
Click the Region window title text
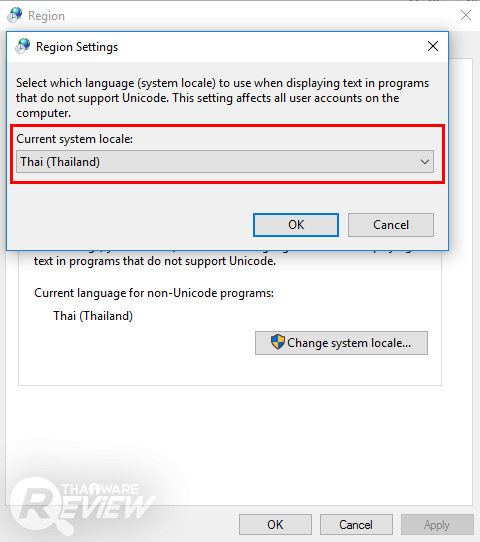(46, 16)
